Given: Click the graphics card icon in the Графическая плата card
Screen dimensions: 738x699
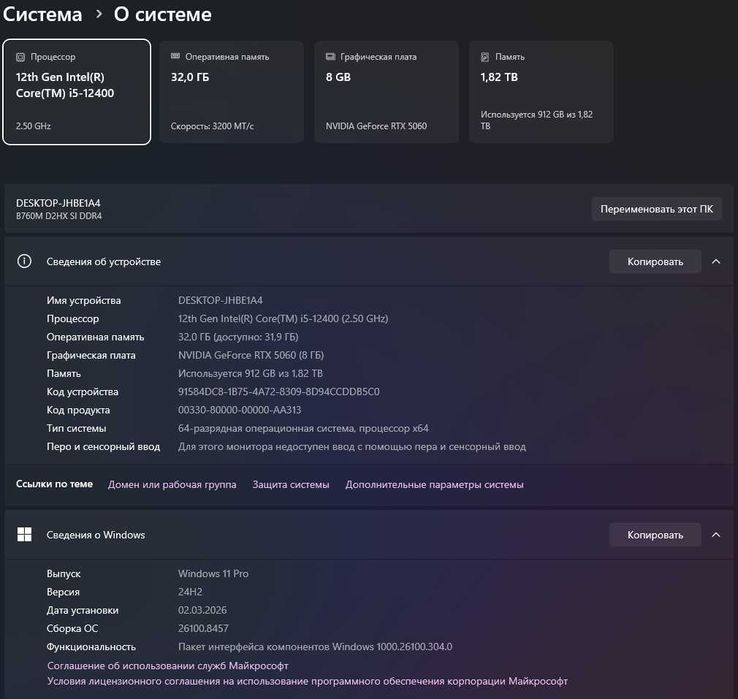Looking at the screenshot, I should (x=330, y=56).
